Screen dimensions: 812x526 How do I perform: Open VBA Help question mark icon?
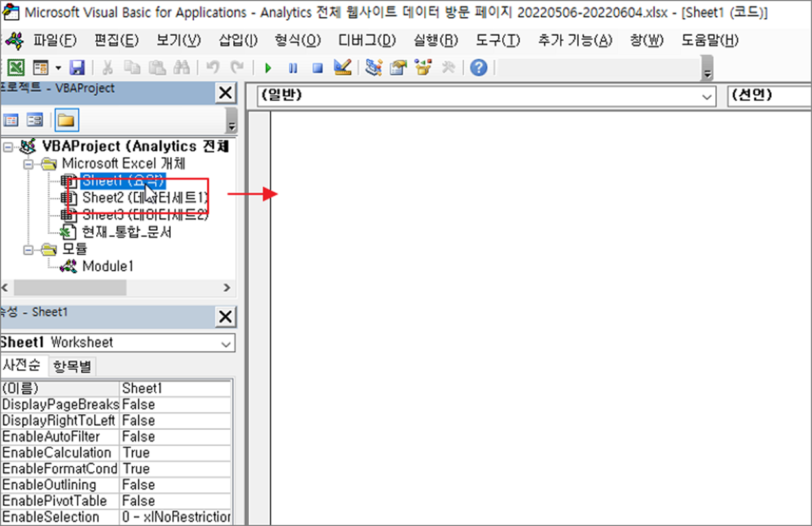479,68
